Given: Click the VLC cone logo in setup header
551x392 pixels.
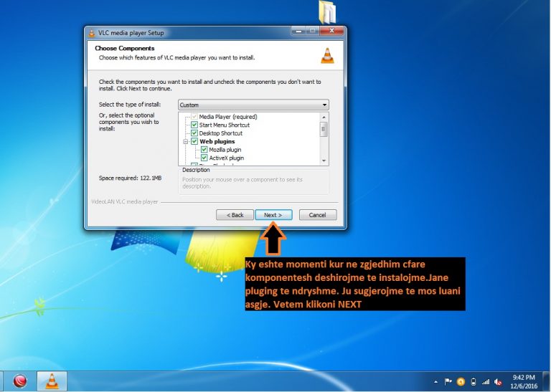Looking at the screenshot, I should [x=327, y=56].
